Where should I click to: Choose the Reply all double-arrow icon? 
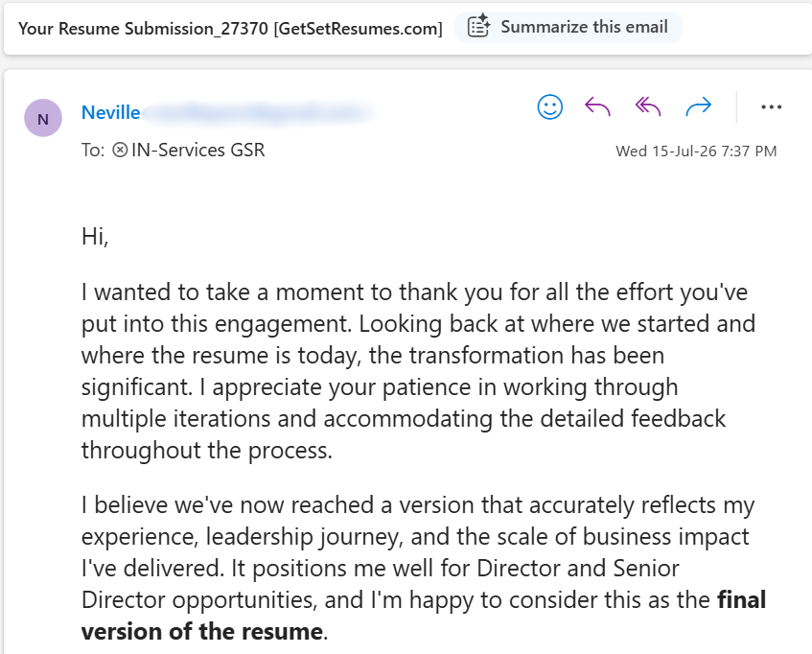(x=648, y=107)
